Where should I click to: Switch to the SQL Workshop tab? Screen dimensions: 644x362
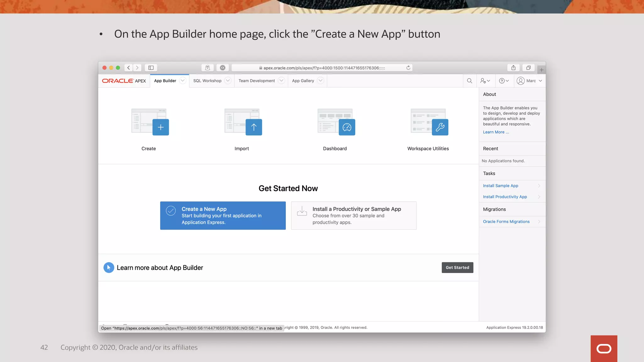pos(207,81)
